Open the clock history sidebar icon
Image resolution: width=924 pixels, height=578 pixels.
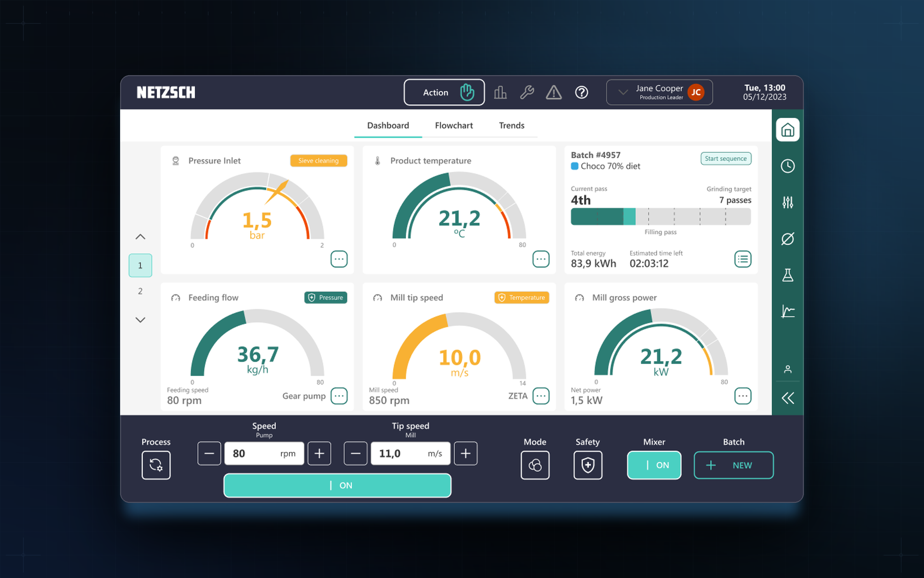[x=788, y=166]
